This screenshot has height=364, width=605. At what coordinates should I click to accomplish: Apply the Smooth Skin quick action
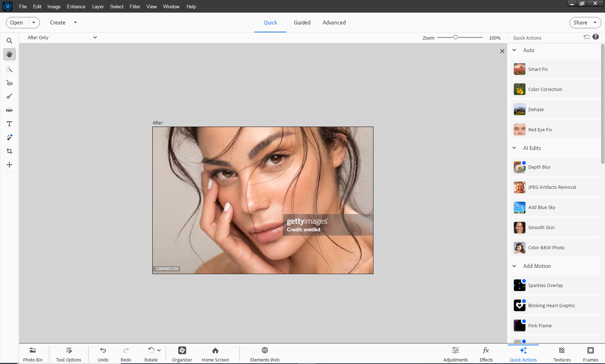tap(541, 228)
